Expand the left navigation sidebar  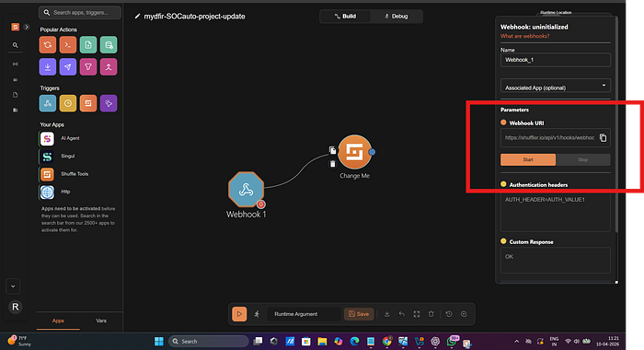(x=27, y=27)
